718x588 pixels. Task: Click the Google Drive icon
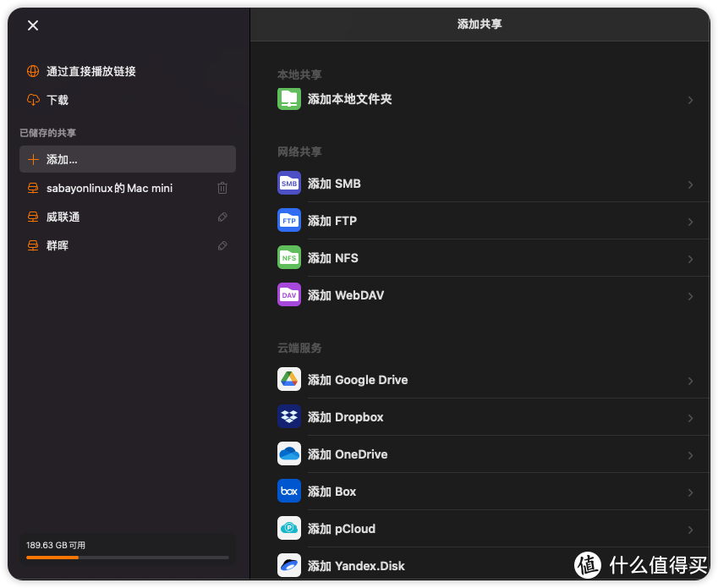(x=289, y=379)
